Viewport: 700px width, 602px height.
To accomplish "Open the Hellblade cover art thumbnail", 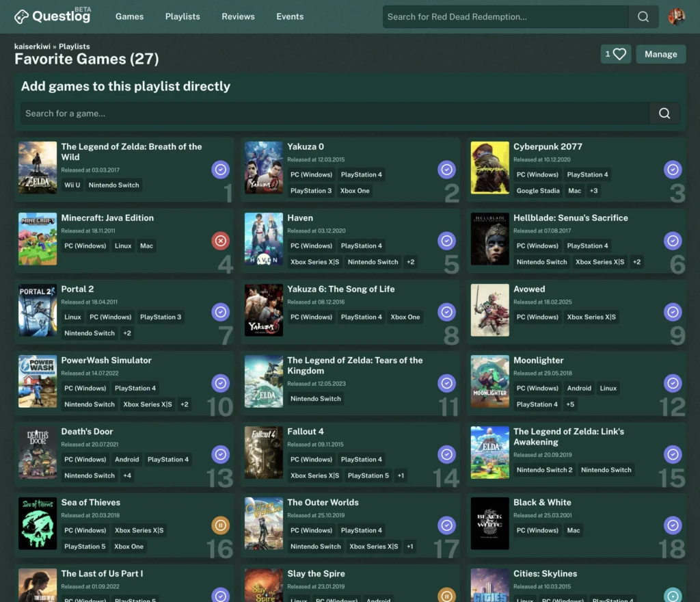I will (x=489, y=239).
